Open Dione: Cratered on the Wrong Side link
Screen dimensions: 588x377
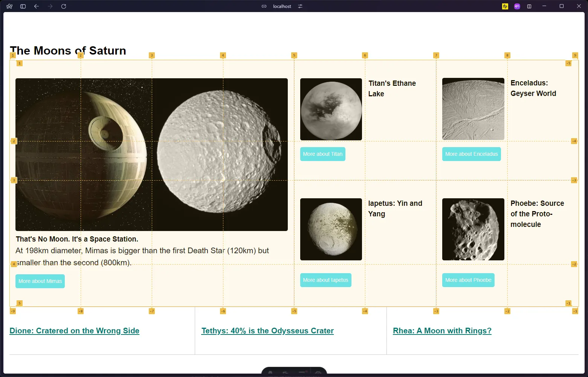click(x=74, y=331)
